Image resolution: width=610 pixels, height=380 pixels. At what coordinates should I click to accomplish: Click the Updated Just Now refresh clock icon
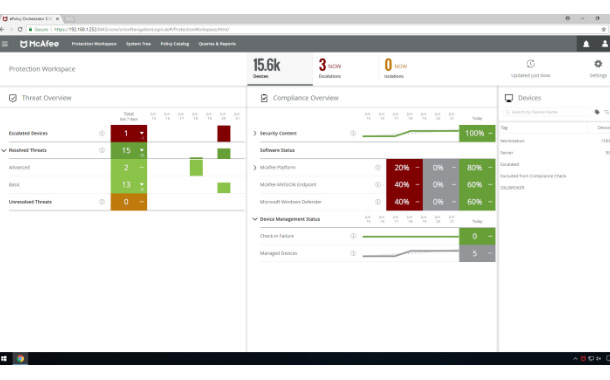531,64
